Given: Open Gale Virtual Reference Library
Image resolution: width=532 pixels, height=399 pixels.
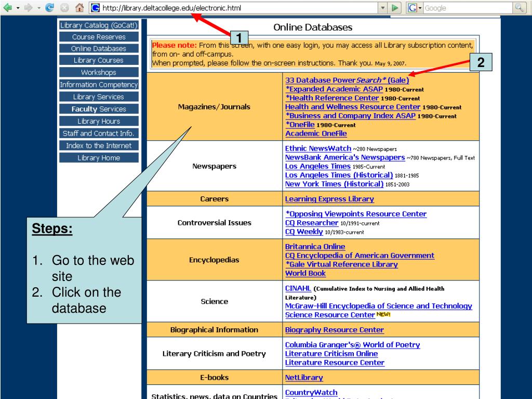Looking at the screenshot, I should pyautogui.click(x=342, y=264).
